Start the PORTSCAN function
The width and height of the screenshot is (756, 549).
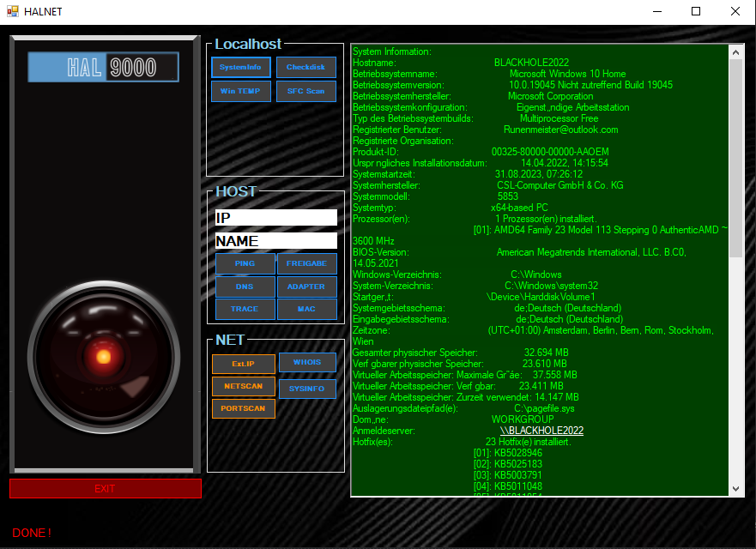coord(244,408)
